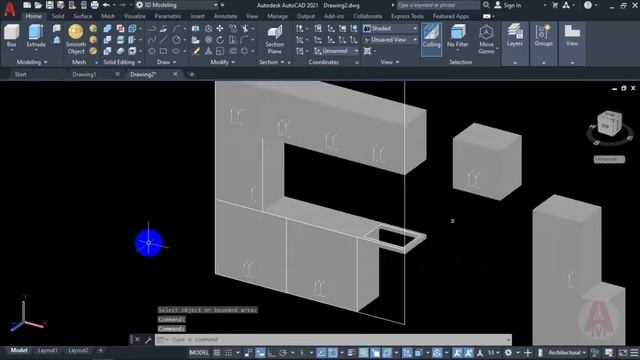Click the Plot printer icon
The width and height of the screenshot is (640, 360).
(95, 5)
